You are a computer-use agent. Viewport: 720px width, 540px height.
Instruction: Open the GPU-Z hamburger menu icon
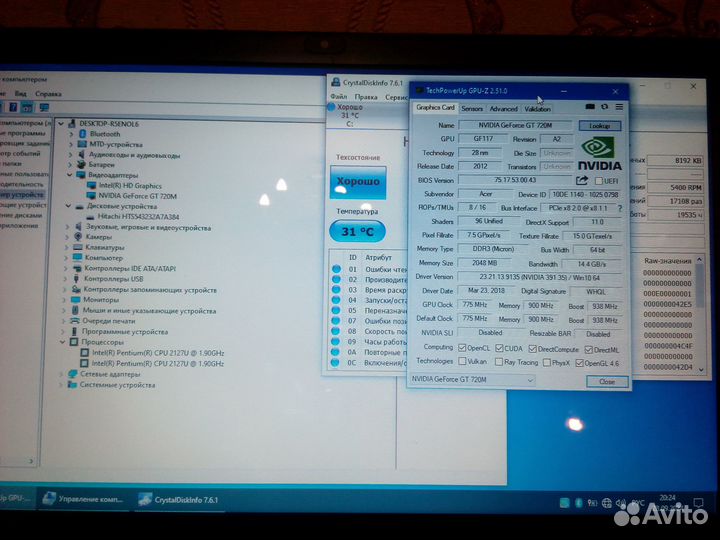point(619,107)
